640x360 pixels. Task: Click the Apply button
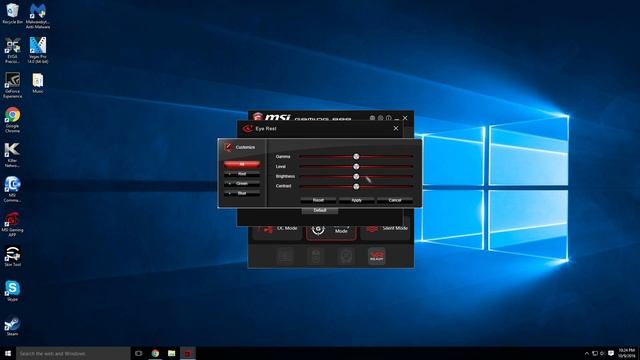(356, 200)
